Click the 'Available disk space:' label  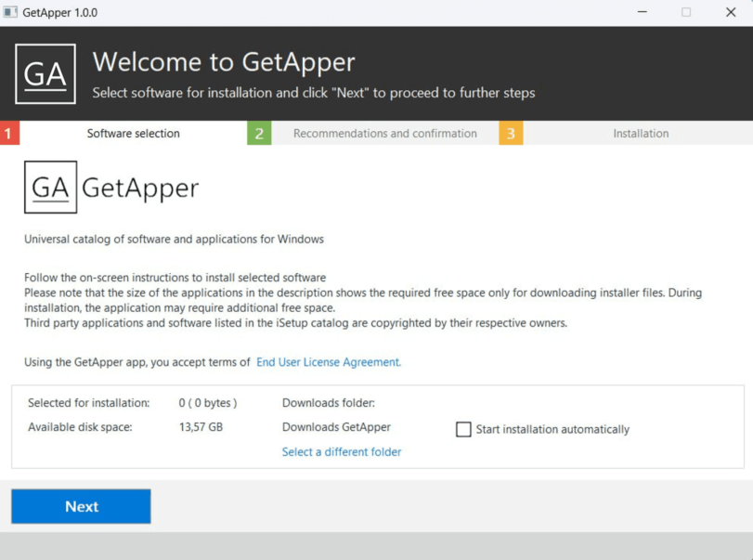(80, 427)
